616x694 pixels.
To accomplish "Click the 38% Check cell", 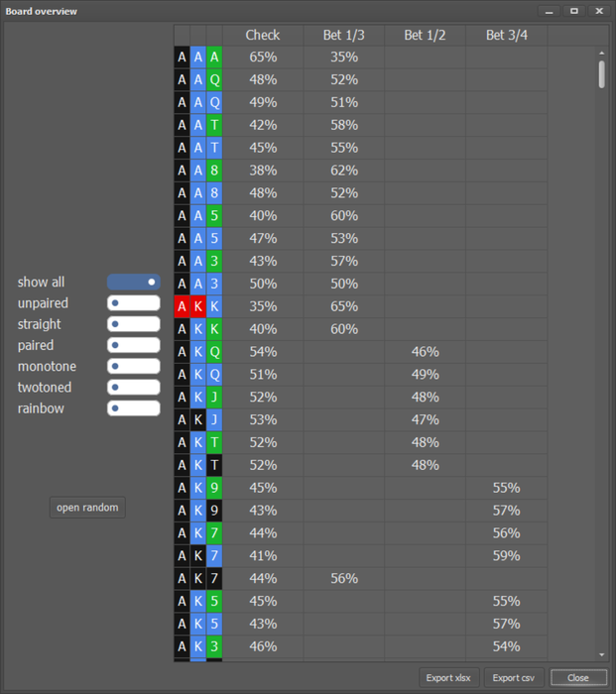I will pyautogui.click(x=263, y=171).
